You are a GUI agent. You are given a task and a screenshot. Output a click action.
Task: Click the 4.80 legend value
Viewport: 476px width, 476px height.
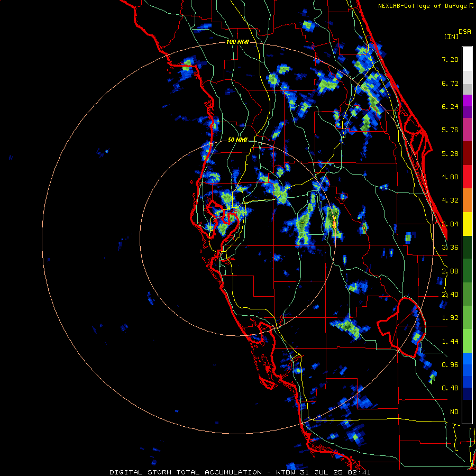click(450, 177)
